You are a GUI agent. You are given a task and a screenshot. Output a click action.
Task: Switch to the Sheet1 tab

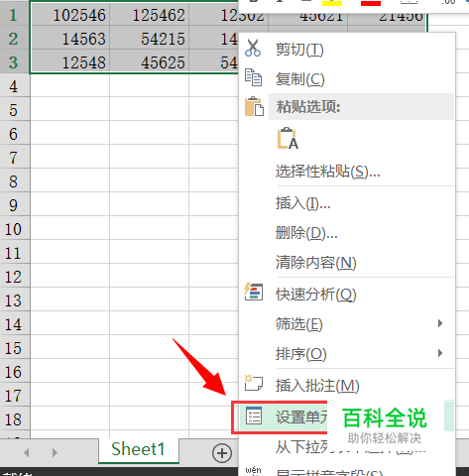[x=138, y=449]
